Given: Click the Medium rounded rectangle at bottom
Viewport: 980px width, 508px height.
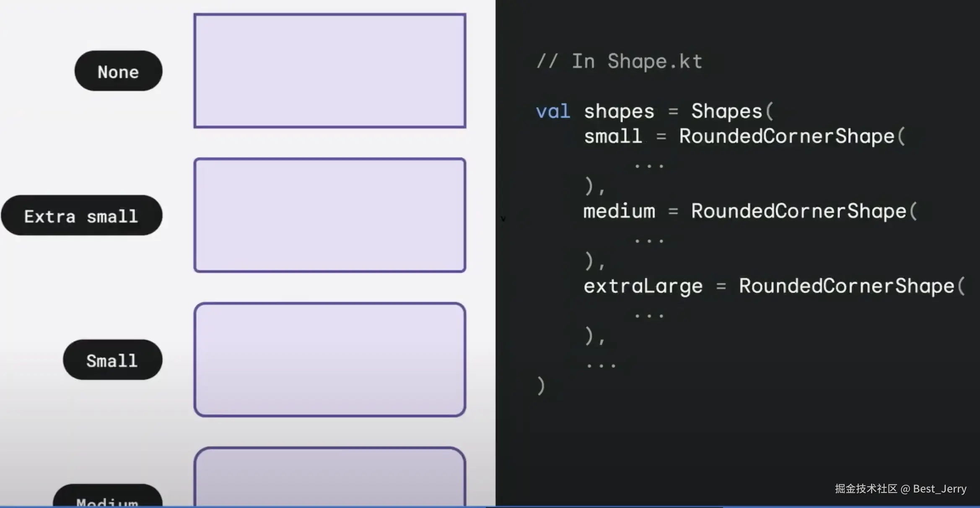Looking at the screenshot, I should 330,478.
